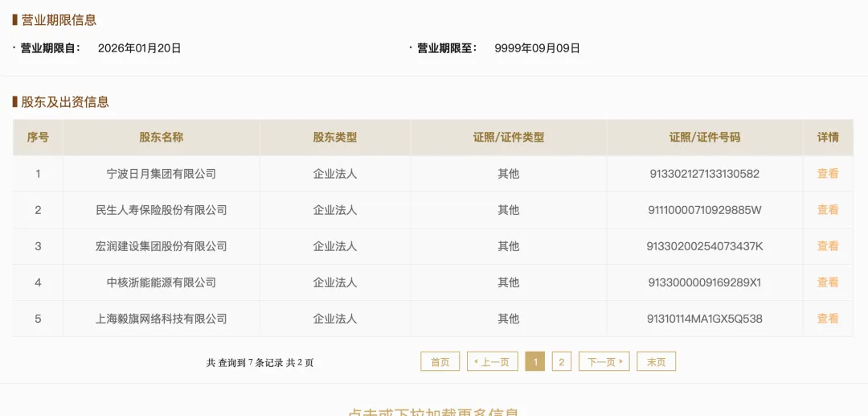View details for 民生人寿保险股份有限公司
The height and width of the screenshot is (416, 868).
pos(828,210)
